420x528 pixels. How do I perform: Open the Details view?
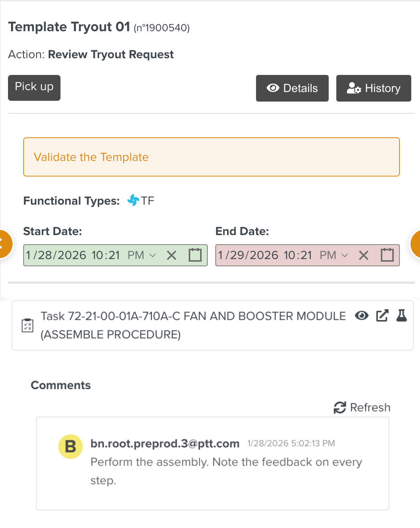tap(292, 88)
